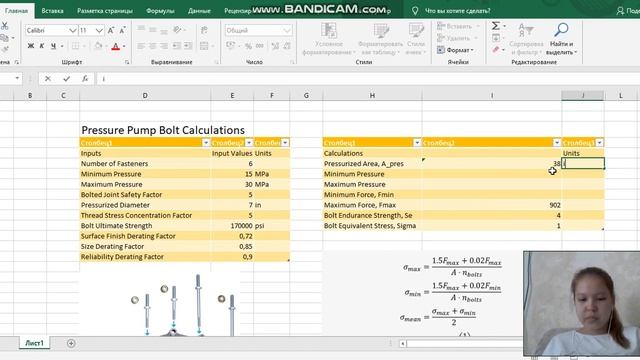Open Найти и выделить magnifier menu
The image size is (640, 360).
pyautogui.click(x=562, y=39)
